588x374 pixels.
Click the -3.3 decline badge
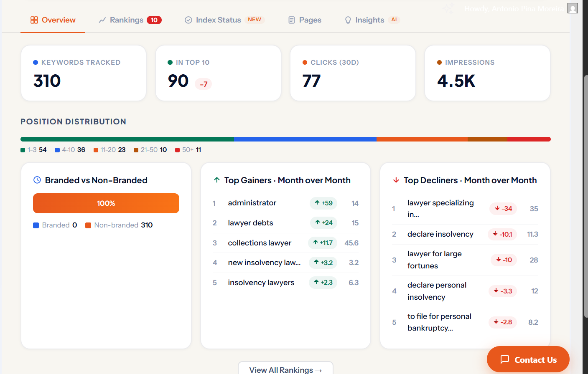tap(503, 291)
